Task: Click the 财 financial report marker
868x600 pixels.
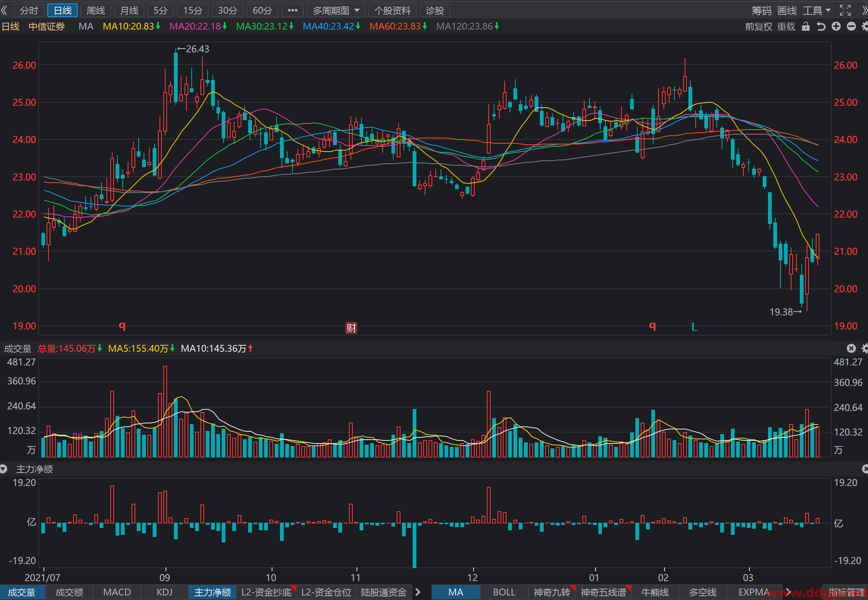Action: click(351, 328)
